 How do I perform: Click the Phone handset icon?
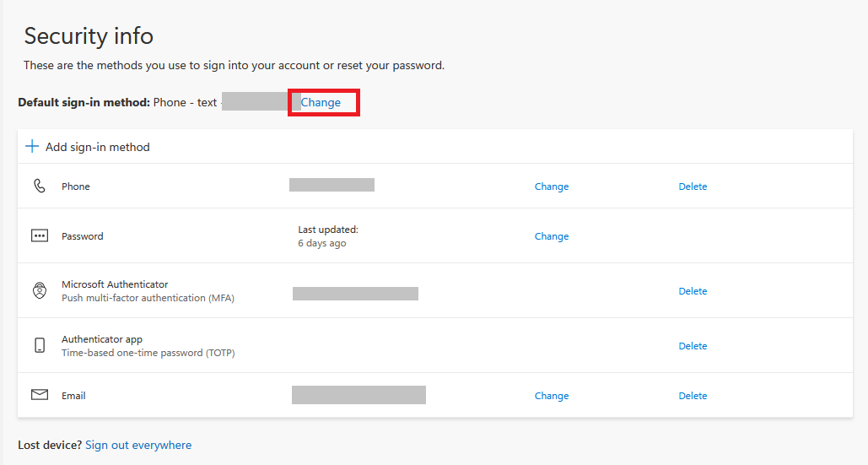[40, 187]
